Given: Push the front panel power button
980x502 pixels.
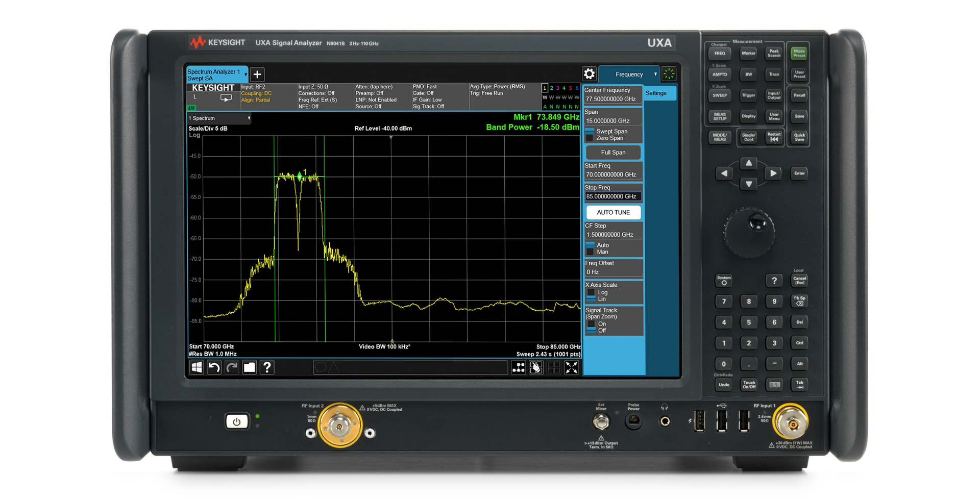Looking at the screenshot, I should pos(237,421).
